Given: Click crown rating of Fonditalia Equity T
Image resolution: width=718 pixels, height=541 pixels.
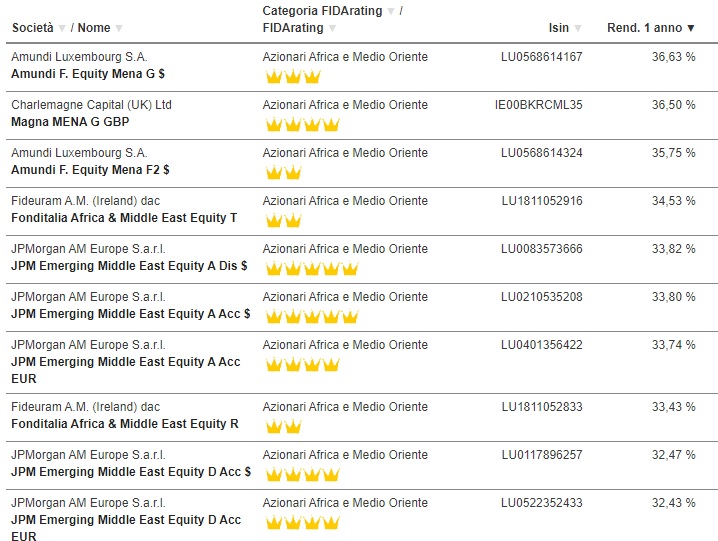Looking at the screenshot, I should point(283,220).
